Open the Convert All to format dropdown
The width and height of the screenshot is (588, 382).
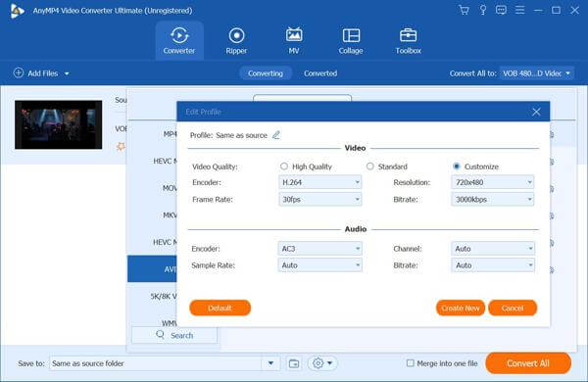[x=537, y=73]
